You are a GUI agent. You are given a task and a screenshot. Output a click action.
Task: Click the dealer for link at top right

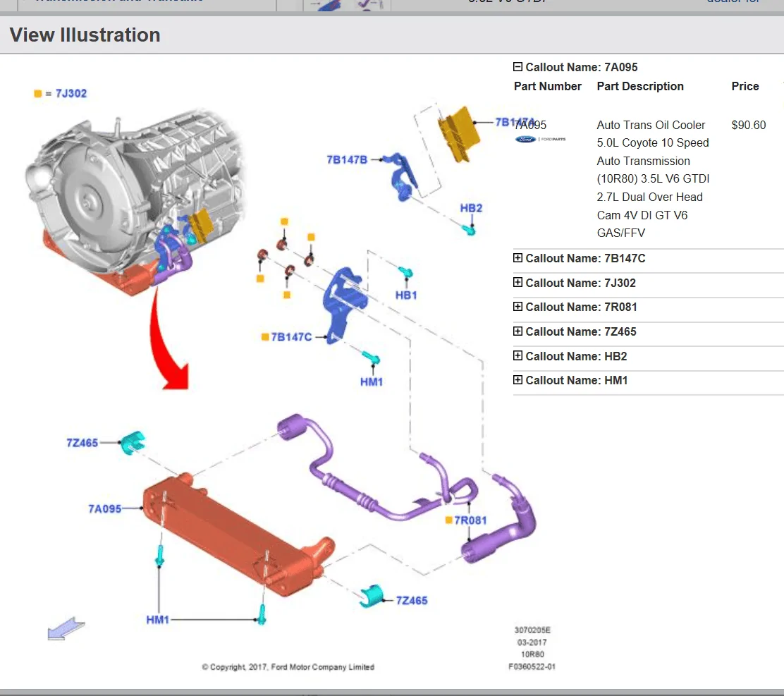pos(733,2)
